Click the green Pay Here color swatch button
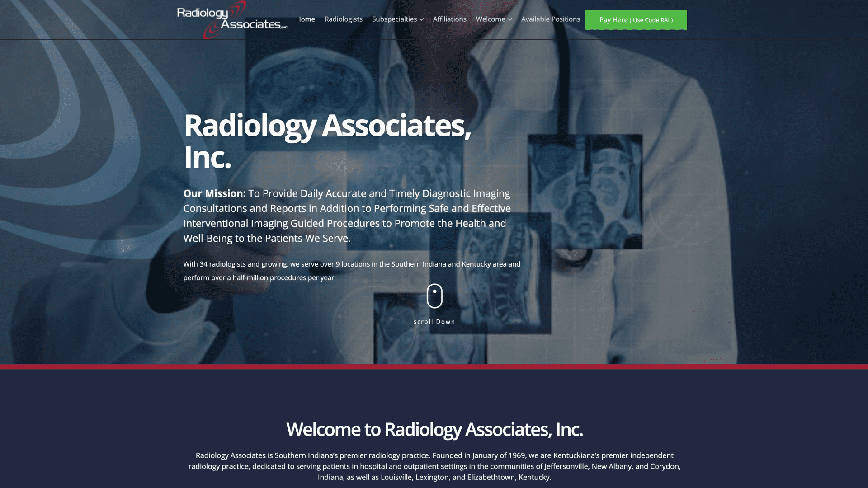Screen dimensions: 868x488 coord(636,20)
